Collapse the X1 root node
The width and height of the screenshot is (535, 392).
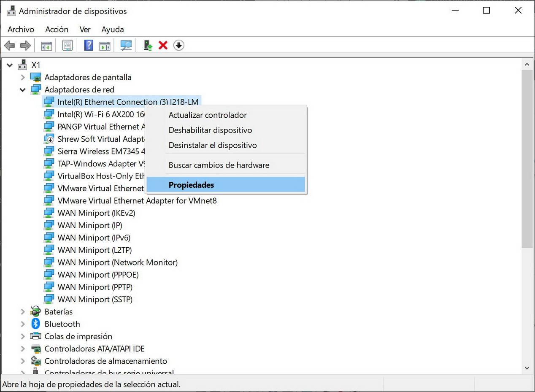tap(9, 65)
